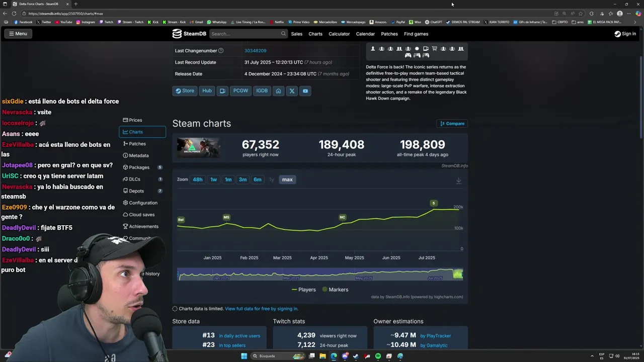Click the Delta Force game thumbnail
The width and height of the screenshot is (644, 362).
[x=198, y=148]
